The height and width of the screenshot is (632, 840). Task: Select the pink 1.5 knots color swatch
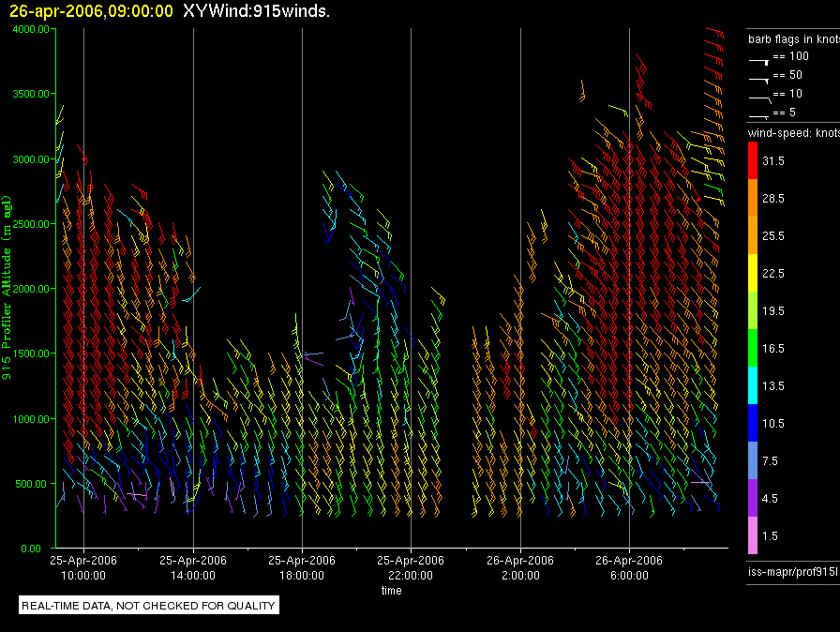(x=754, y=535)
